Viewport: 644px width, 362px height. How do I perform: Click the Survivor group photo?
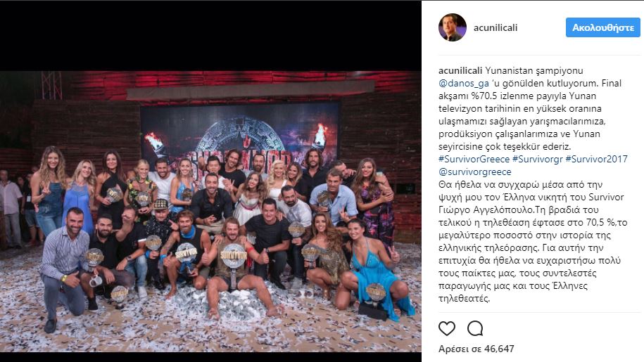[210, 211]
